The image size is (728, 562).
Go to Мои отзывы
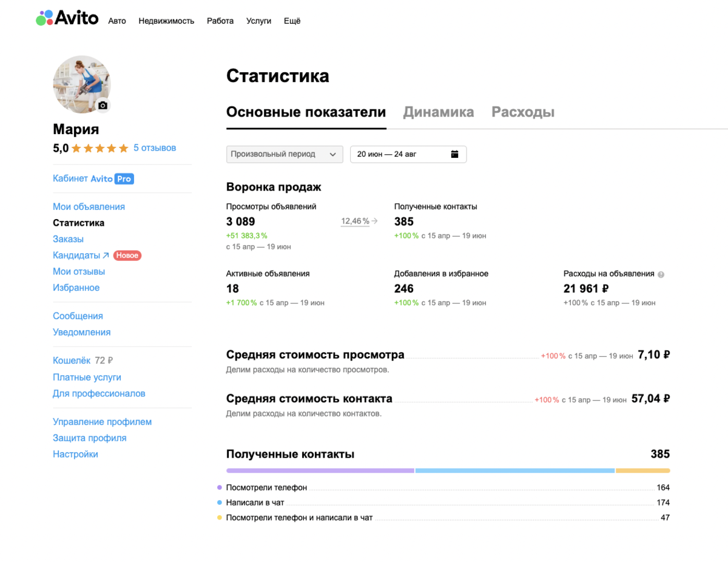coord(79,271)
